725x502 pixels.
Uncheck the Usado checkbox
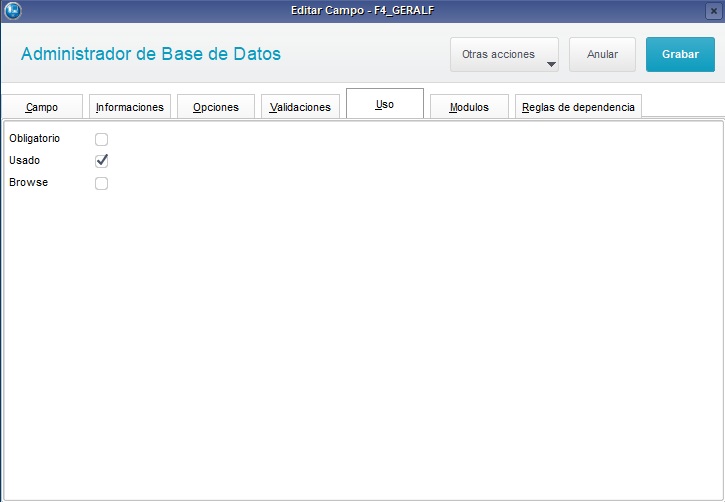(x=101, y=161)
